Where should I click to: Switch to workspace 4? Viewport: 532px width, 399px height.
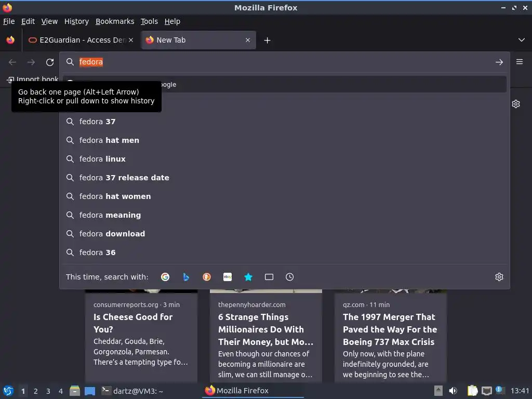click(x=61, y=391)
